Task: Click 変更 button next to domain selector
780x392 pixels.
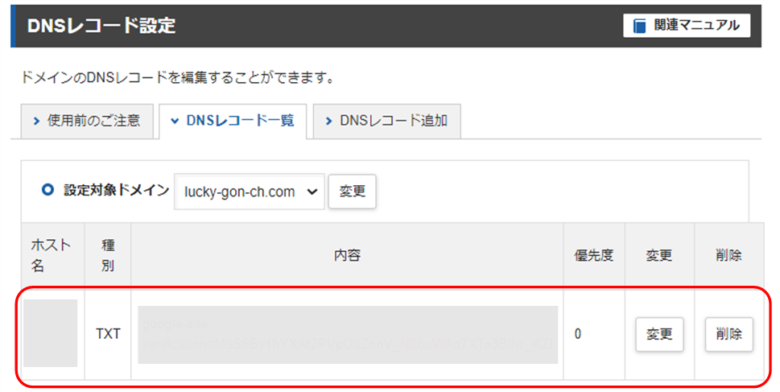Action: [352, 191]
